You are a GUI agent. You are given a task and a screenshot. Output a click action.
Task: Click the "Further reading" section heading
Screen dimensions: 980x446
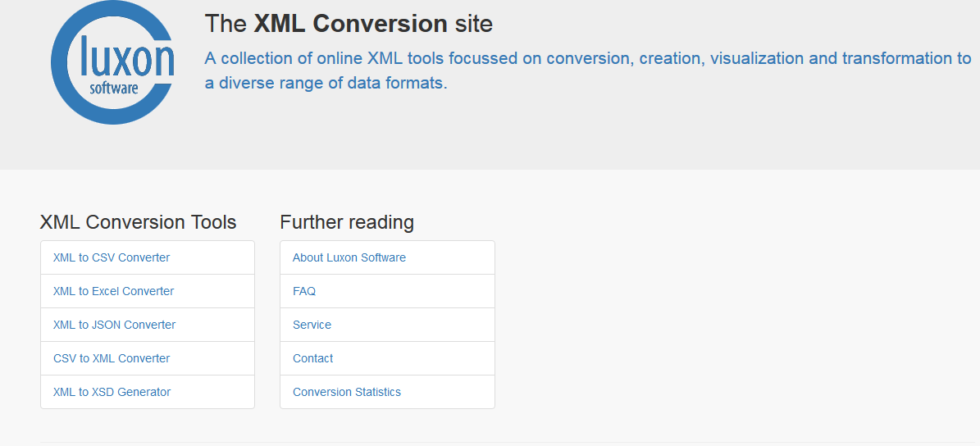(x=347, y=221)
